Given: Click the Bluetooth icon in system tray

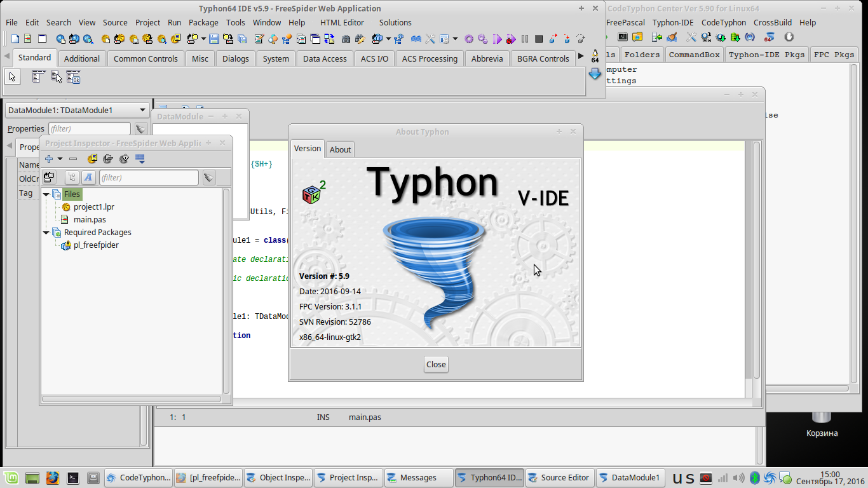Looking at the screenshot, I should click(x=755, y=478).
